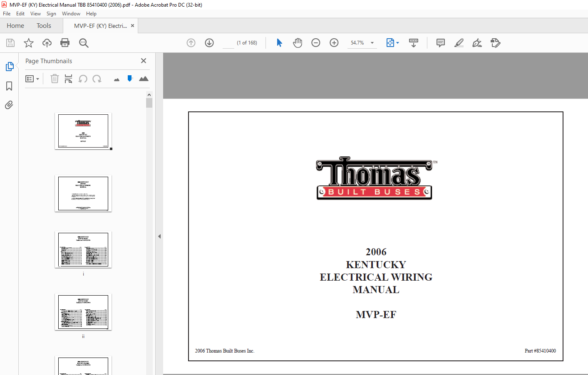Click the 'MVP-EF' title text on page

pos(376,315)
